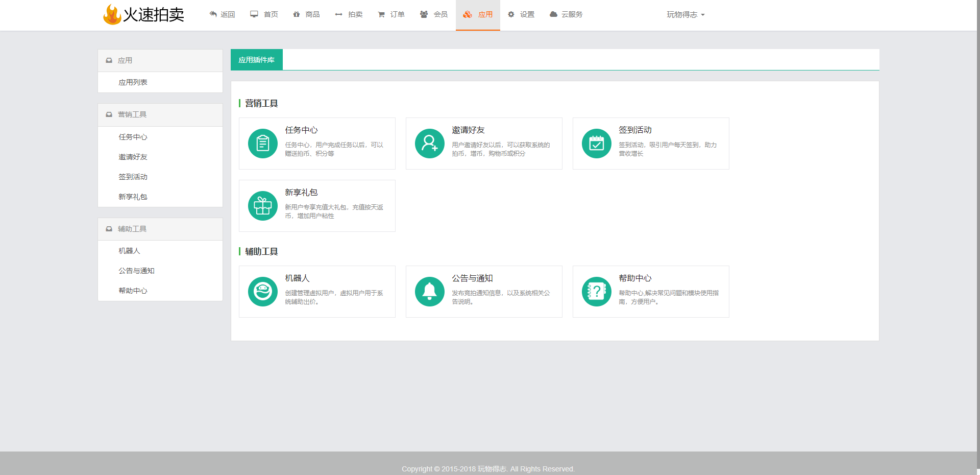980x475 pixels.
Task: Open the 玩物得志 account dropdown
Action: point(685,15)
